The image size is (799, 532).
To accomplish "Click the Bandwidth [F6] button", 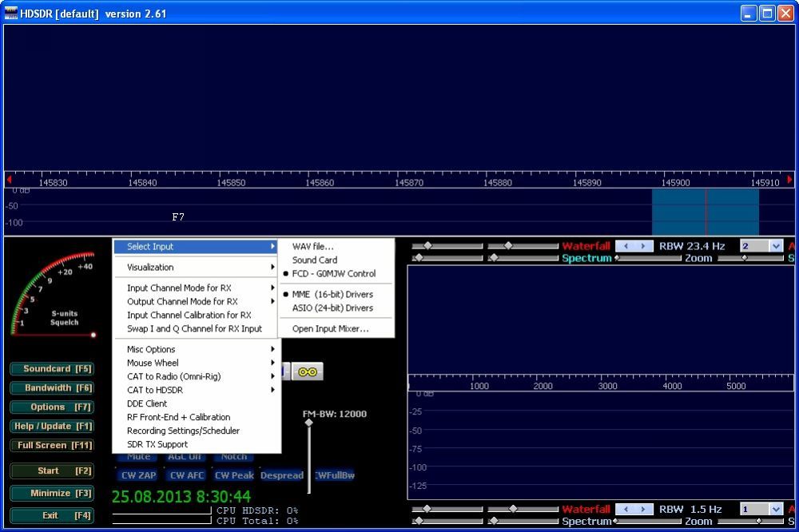I will (52, 387).
